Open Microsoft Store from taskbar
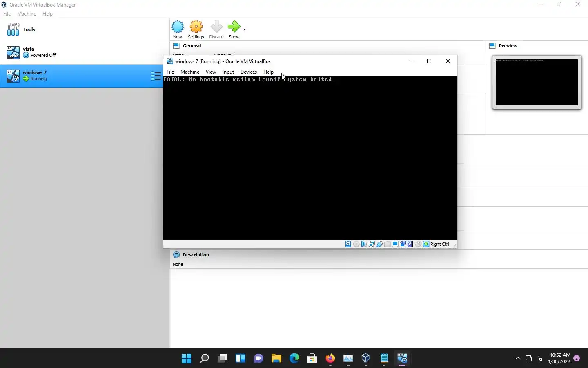The width and height of the screenshot is (588, 368). (312, 359)
